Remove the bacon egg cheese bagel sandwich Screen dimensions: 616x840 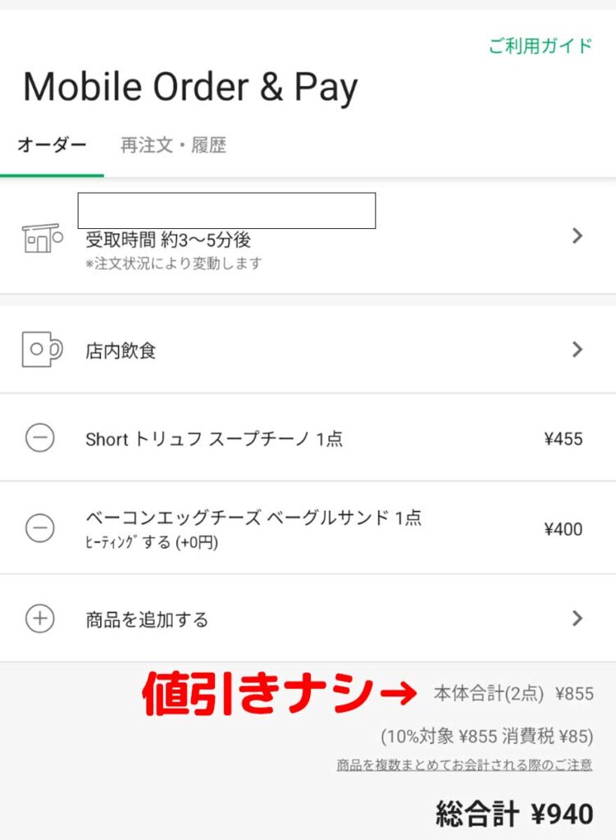39,528
